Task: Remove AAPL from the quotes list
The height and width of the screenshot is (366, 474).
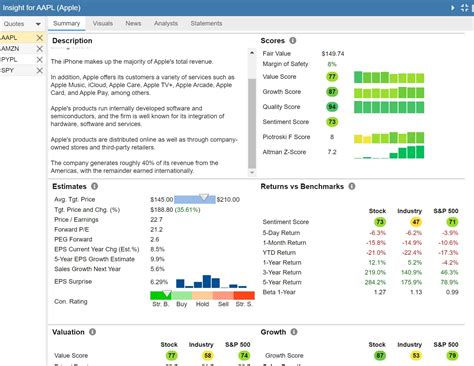Action: (x=39, y=38)
